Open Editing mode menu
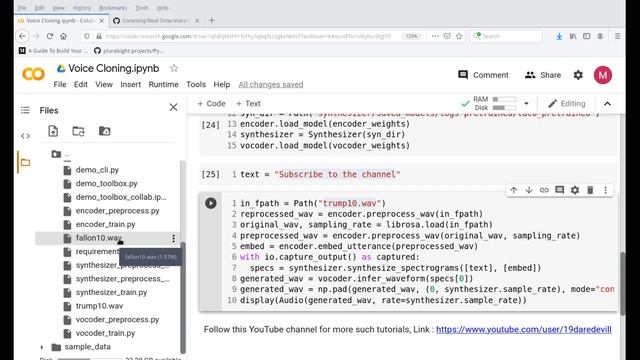The width and height of the screenshot is (640, 360). pos(567,104)
